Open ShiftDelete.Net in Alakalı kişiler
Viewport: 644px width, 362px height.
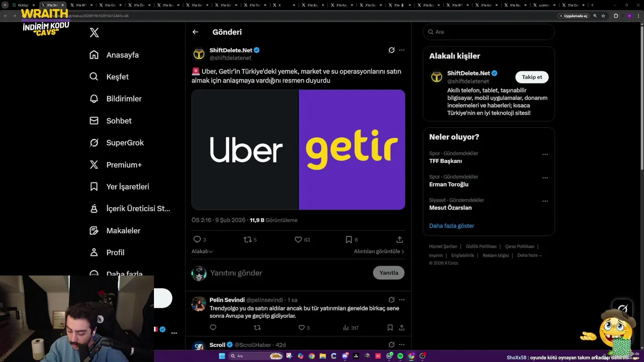click(x=468, y=73)
